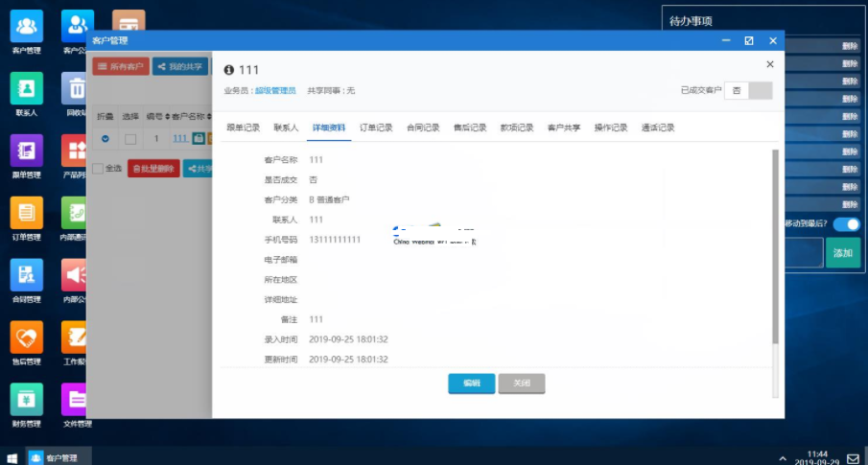Close the customer detail panel with X
The width and height of the screenshot is (868, 465).
click(x=769, y=64)
